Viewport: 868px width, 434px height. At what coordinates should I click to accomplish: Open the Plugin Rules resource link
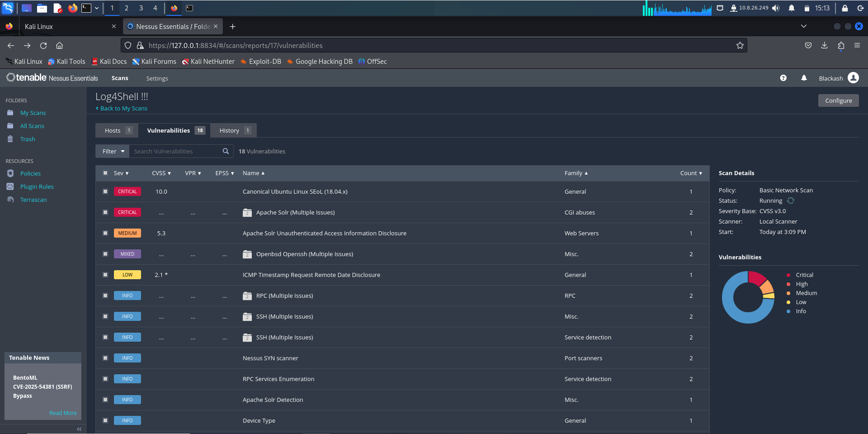tap(37, 187)
